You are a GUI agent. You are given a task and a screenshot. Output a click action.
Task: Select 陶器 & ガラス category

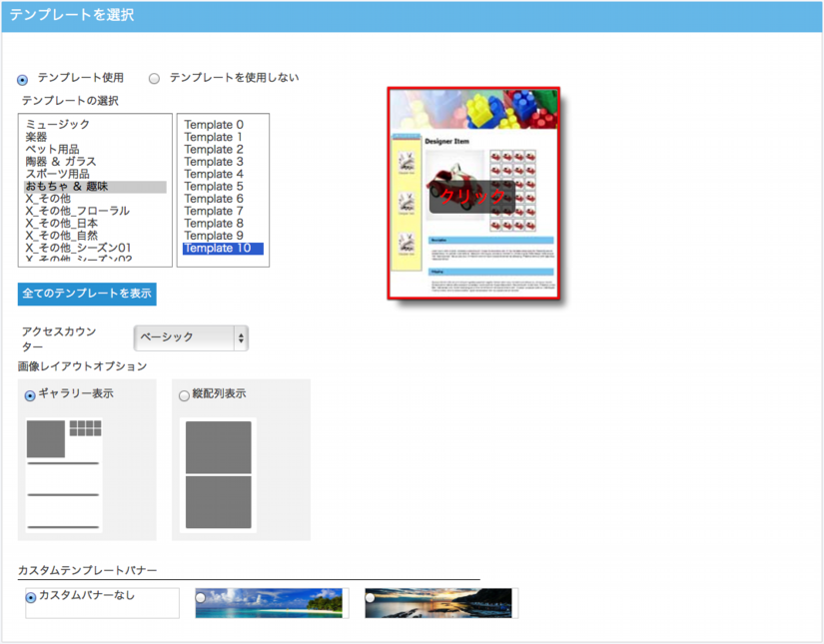61,162
